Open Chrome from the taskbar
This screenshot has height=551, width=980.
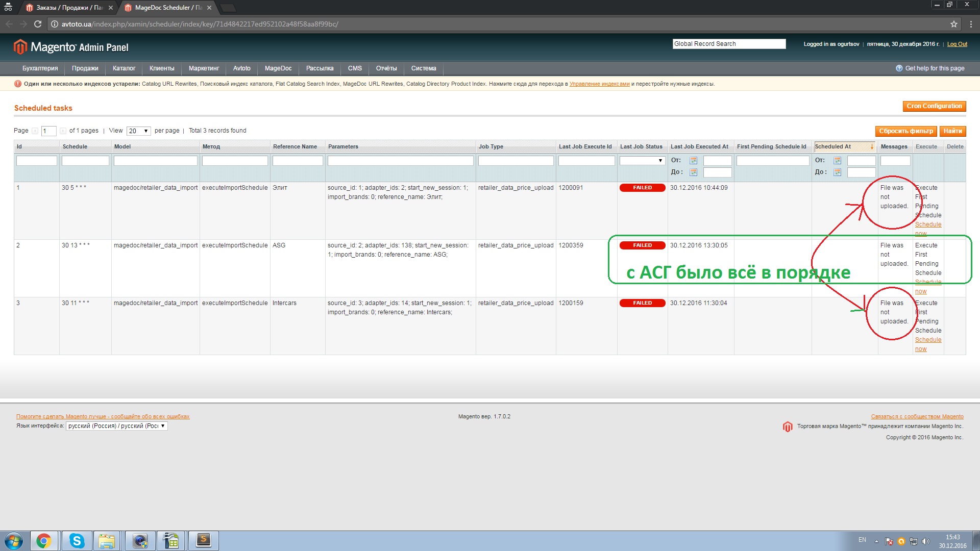point(44,541)
